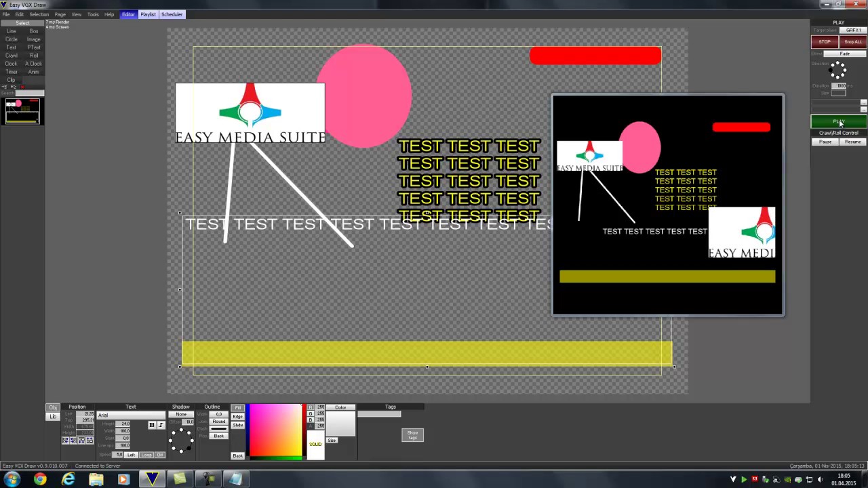The image size is (868, 488).
Task: Switch to the Lib panel
Action: [x=53, y=416]
